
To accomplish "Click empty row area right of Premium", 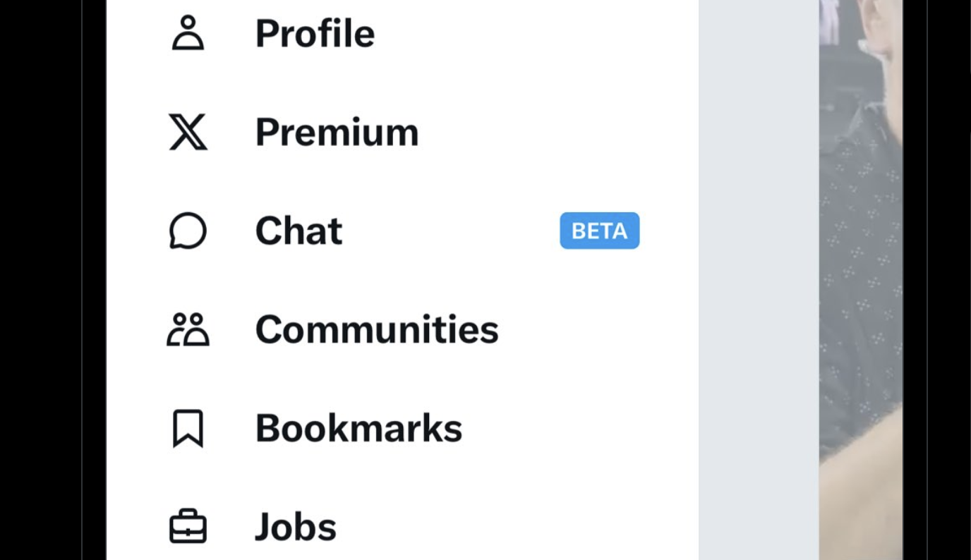I will [x=557, y=132].
